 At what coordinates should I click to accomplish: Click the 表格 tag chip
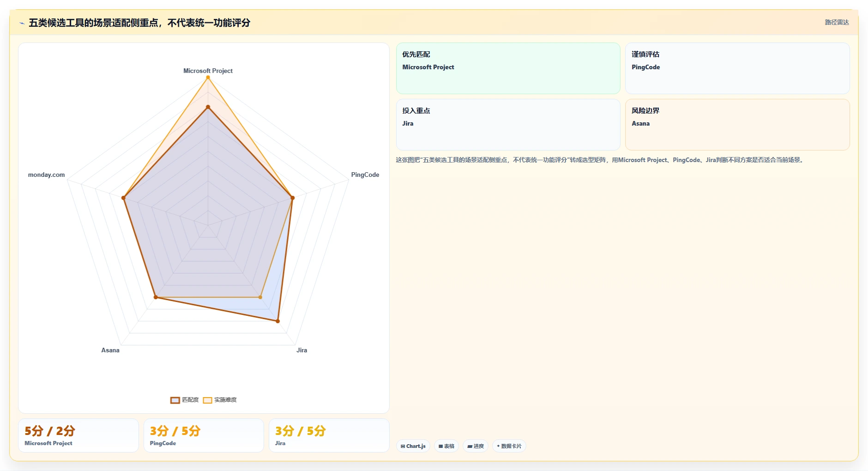pos(446,446)
